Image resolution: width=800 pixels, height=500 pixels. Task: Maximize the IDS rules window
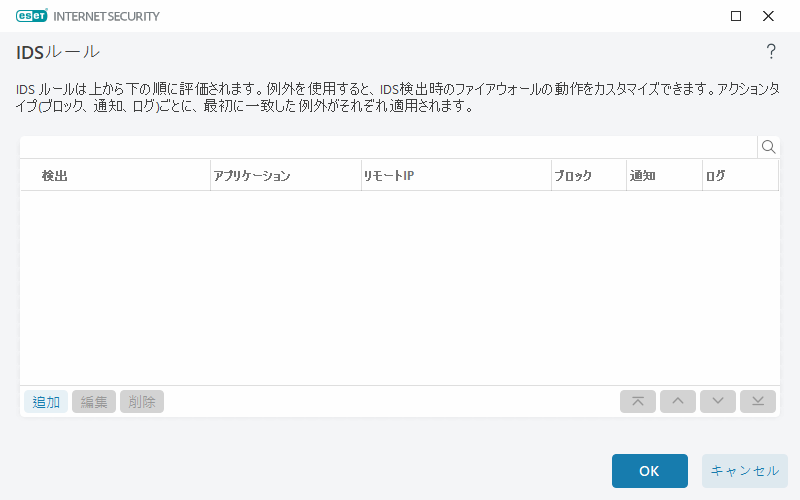pyautogui.click(x=736, y=16)
